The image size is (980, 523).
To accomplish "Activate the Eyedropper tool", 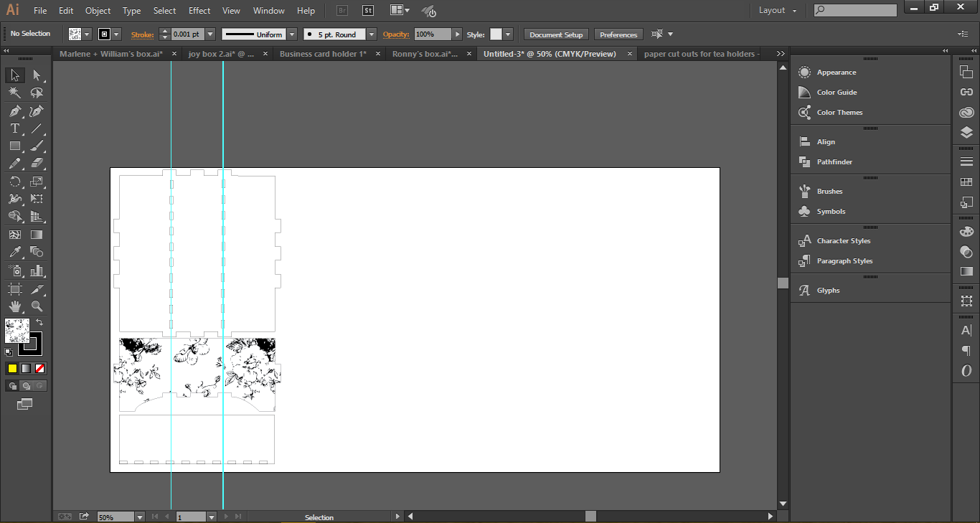I will (14, 252).
